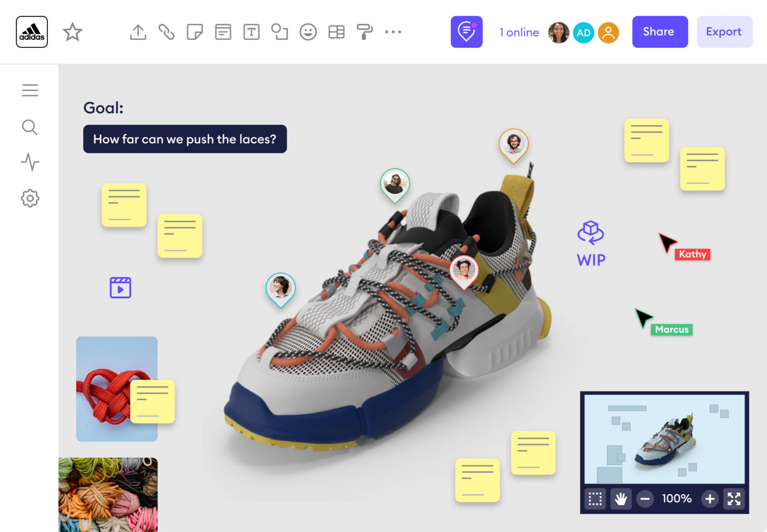Choose the text box tool
This screenshot has height=532, width=767.
coord(251,32)
